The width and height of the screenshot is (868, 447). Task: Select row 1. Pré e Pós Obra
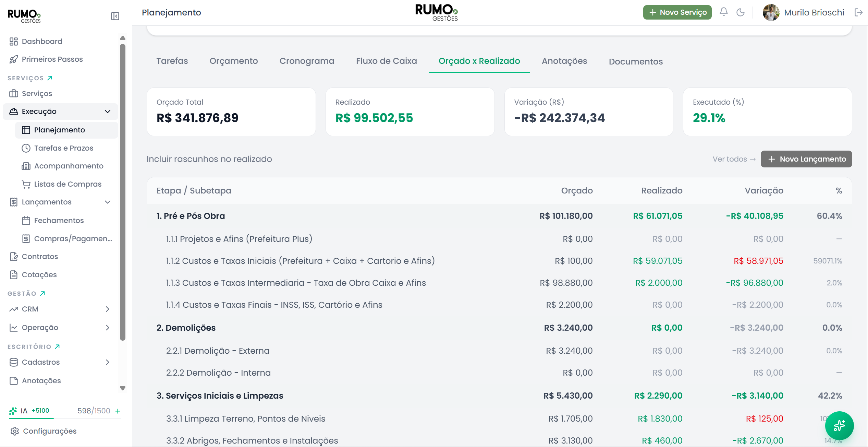coord(499,216)
